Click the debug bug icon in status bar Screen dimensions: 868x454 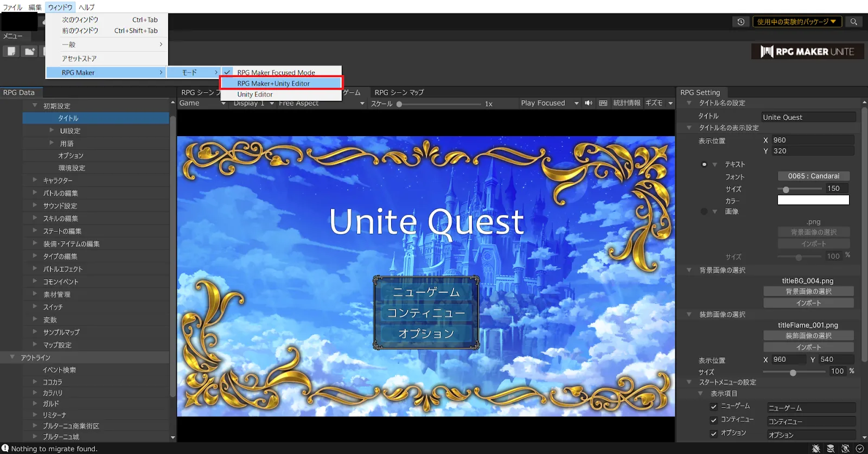coord(816,449)
